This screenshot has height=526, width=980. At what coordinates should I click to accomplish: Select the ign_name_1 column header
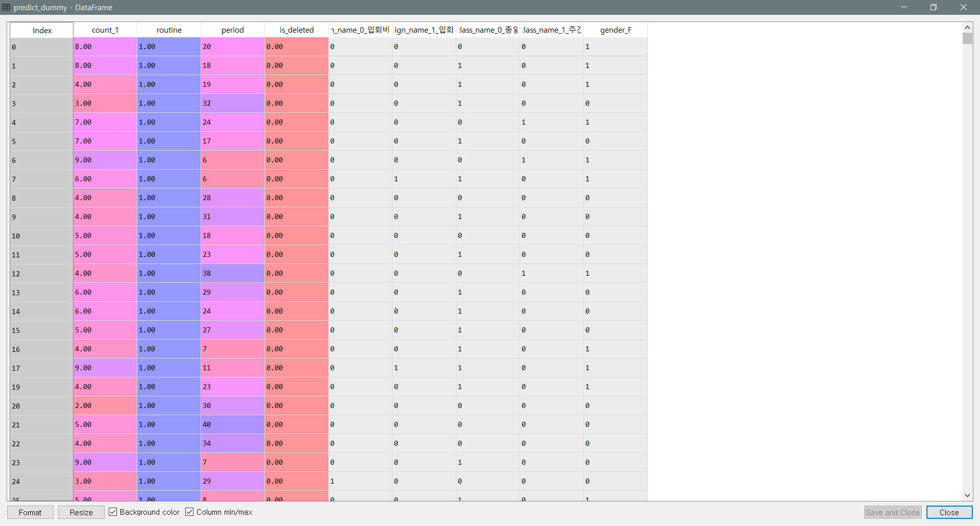424,30
